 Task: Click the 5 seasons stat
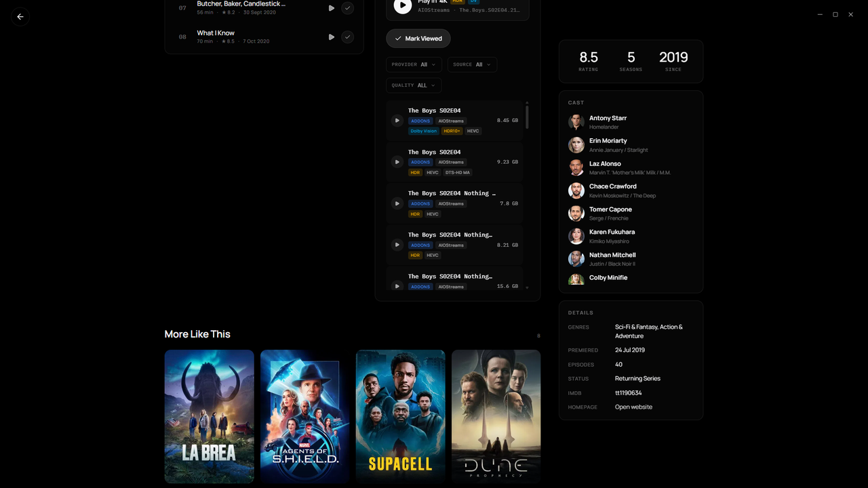pos(631,61)
